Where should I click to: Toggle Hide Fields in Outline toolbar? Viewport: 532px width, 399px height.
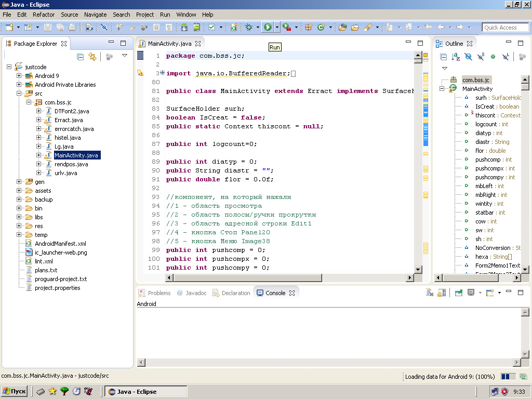click(468, 57)
